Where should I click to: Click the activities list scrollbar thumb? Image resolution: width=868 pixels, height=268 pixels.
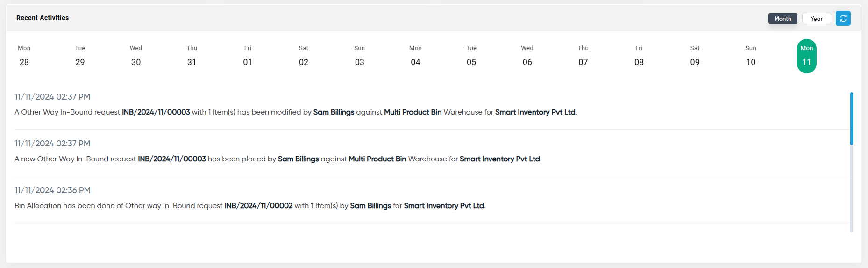click(x=852, y=118)
